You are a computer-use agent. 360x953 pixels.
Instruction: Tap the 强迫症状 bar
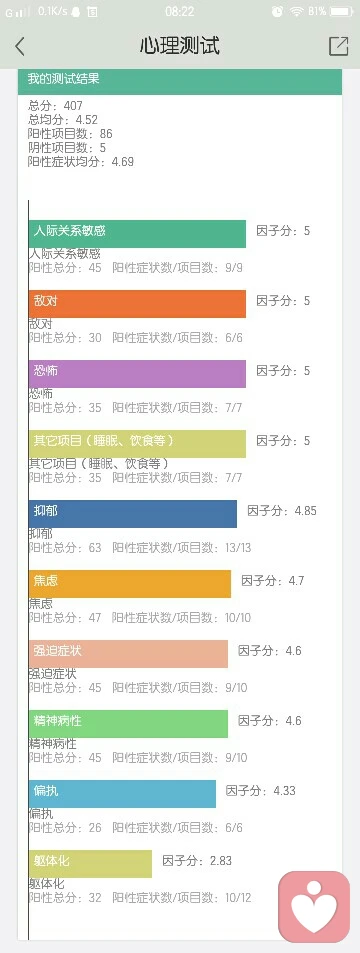pyautogui.click(x=128, y=653)
